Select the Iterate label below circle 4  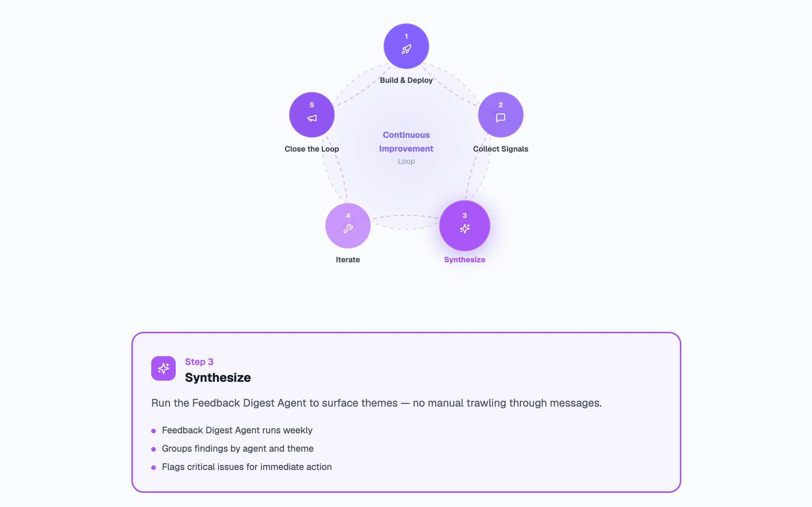coord(347,260)
